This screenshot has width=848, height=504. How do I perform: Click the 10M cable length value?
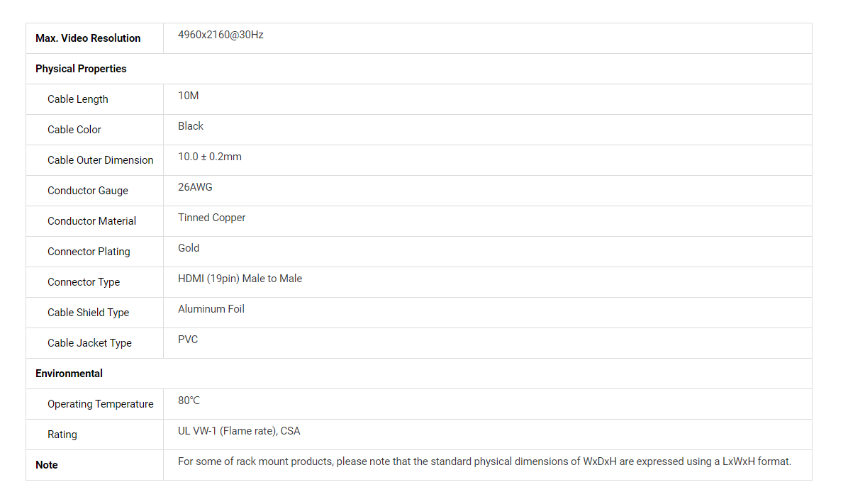(x=189, y=96)
